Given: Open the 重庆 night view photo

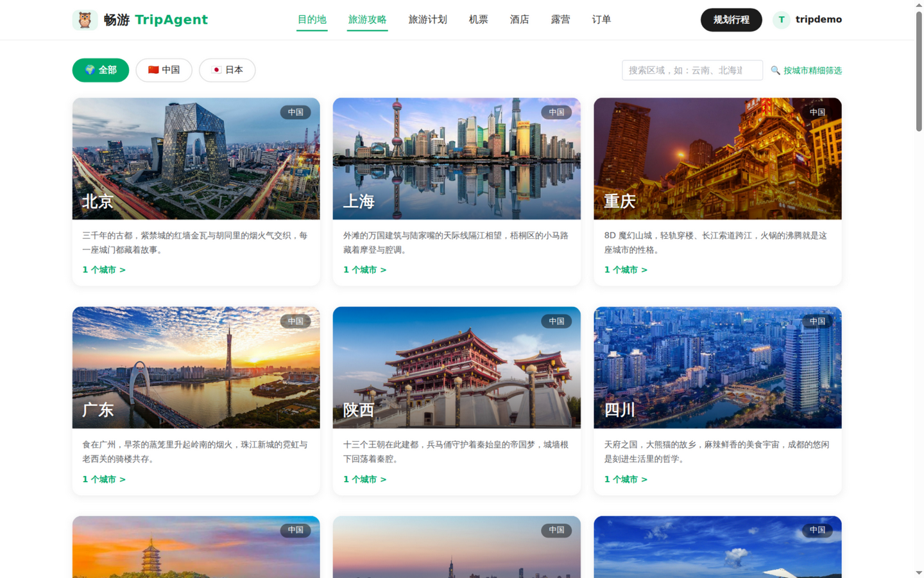Looking at the screenshot, I should tap(717, 159).
